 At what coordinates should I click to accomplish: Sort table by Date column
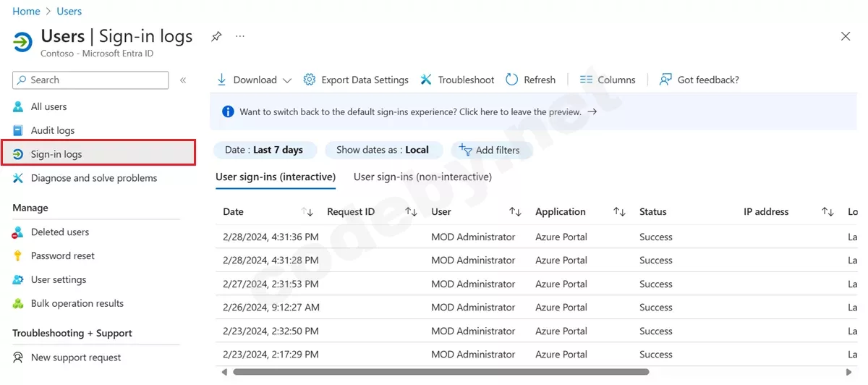[x=307, y=212]
